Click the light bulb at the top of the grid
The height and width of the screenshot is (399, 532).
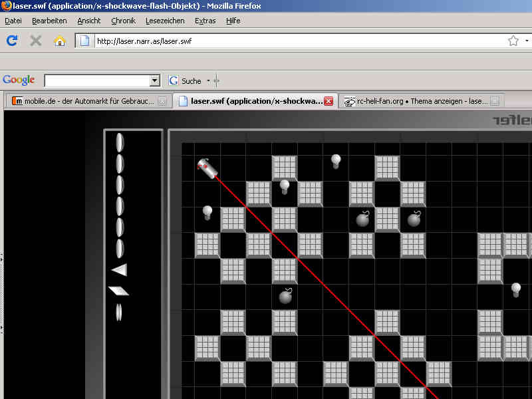(x=336, y=161)
